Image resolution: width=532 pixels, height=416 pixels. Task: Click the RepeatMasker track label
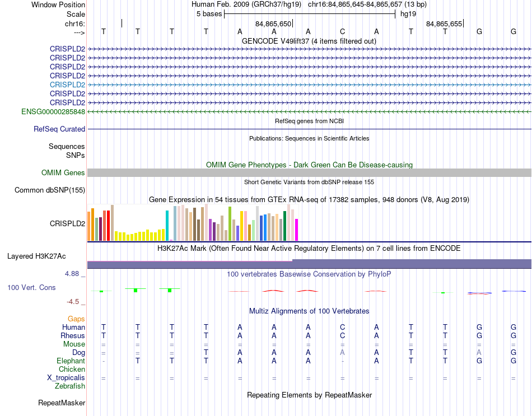(x=62, y=403)
